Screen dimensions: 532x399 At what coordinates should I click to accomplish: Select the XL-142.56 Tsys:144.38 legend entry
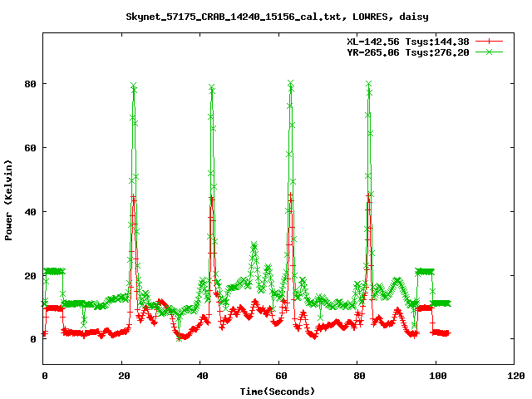(408, 42)
